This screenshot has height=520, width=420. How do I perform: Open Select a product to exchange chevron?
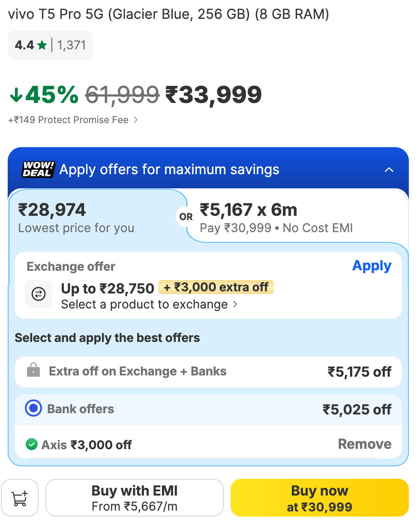click(235, 305)
